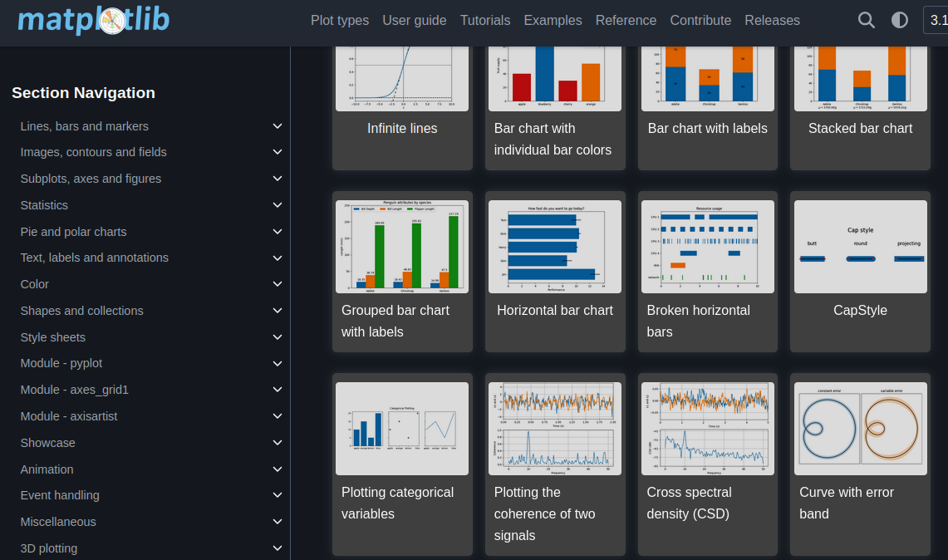
Task: Expand the 3D plotting section chevron
Action: [x=278, y=548]
